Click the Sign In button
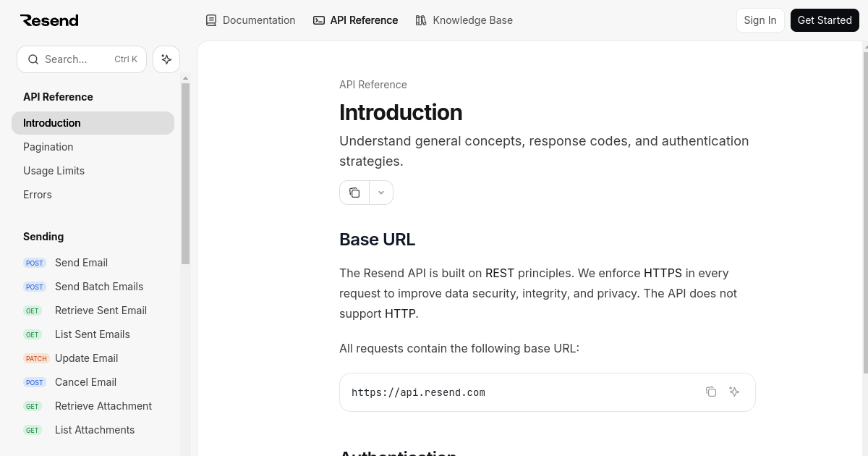Screen dimensions: 868x456 (760, 20)
